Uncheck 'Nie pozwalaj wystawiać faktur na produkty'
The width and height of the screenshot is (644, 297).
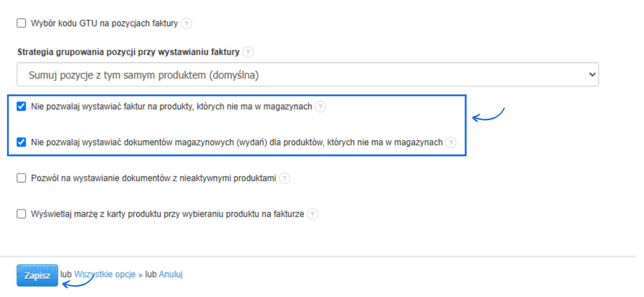pos(21,106)
